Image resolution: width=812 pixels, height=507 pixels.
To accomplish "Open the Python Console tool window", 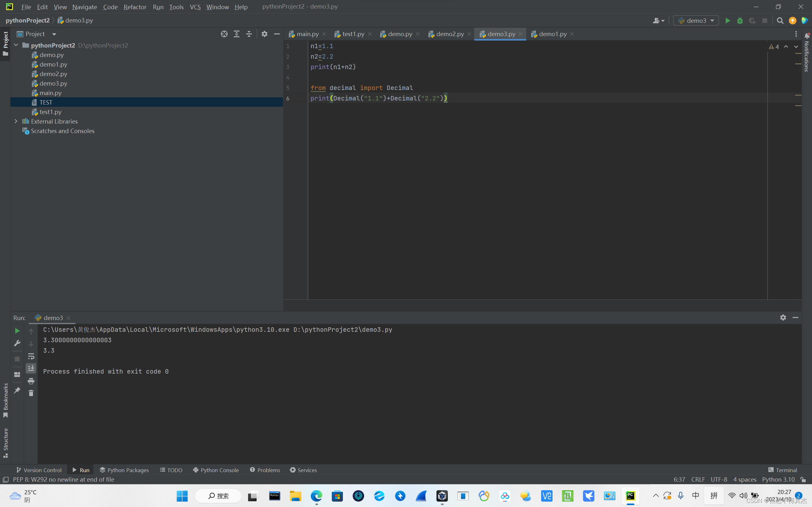I will click(216, 470).
